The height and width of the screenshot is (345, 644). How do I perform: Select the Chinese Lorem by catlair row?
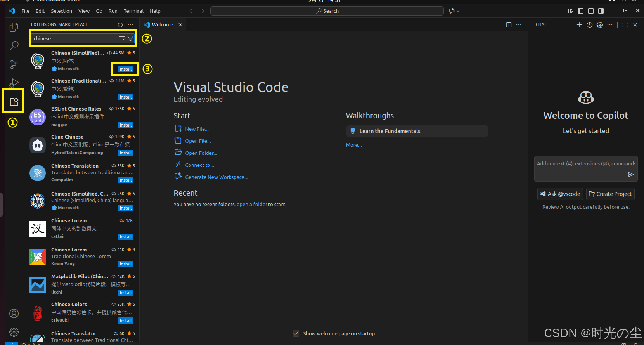[x=81, y=229]
